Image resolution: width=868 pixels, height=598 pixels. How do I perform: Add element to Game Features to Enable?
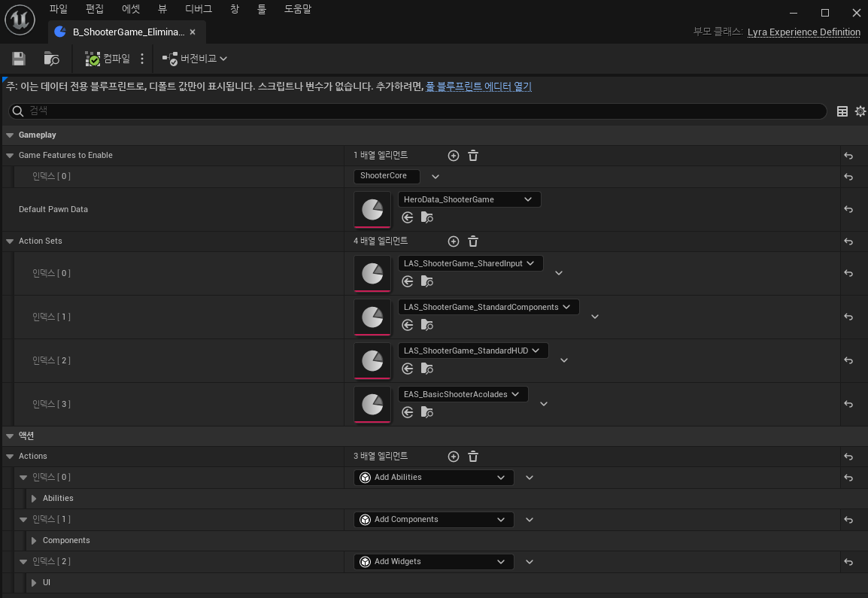[x=454, y=156]
